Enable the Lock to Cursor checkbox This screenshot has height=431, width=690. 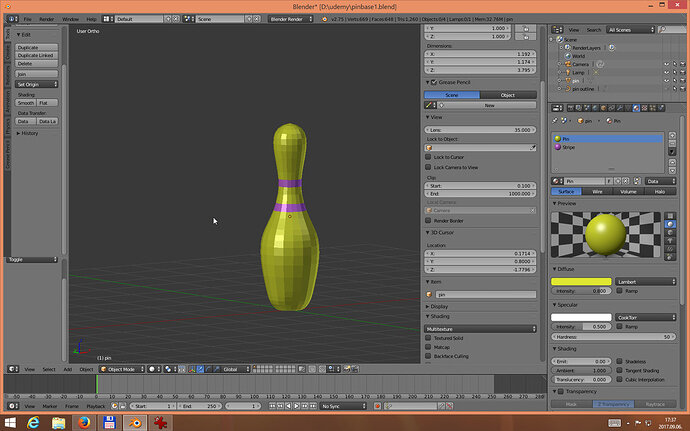[428, 157]
